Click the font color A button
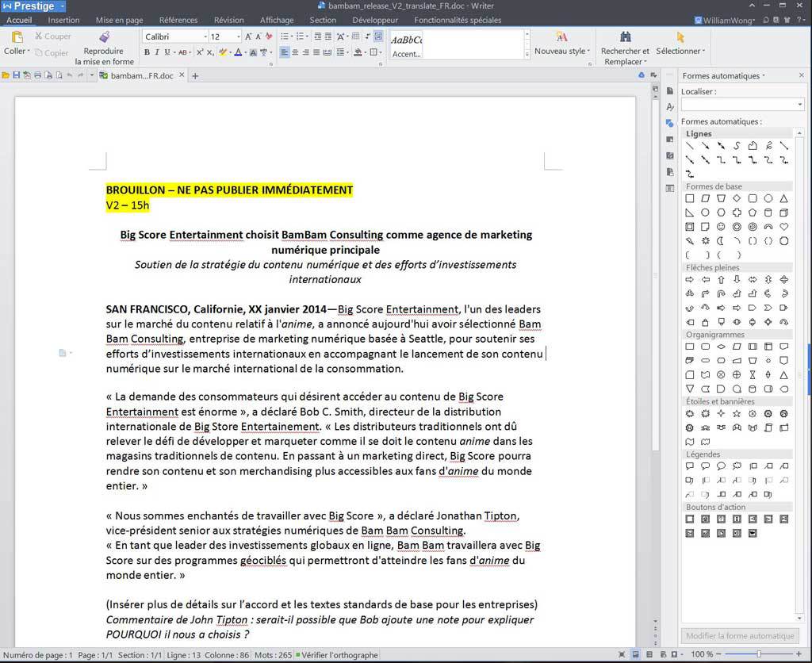Screen dimensions: 812x663 238,52
